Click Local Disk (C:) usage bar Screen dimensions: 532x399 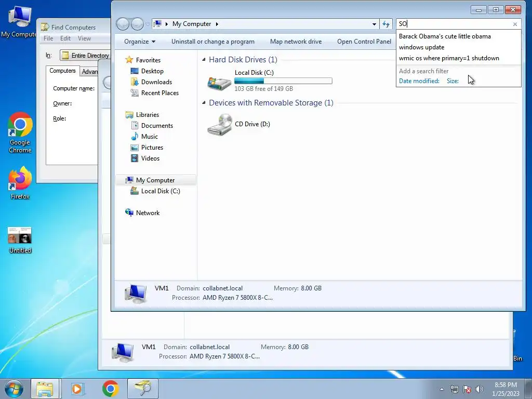[x=283, y=81]
